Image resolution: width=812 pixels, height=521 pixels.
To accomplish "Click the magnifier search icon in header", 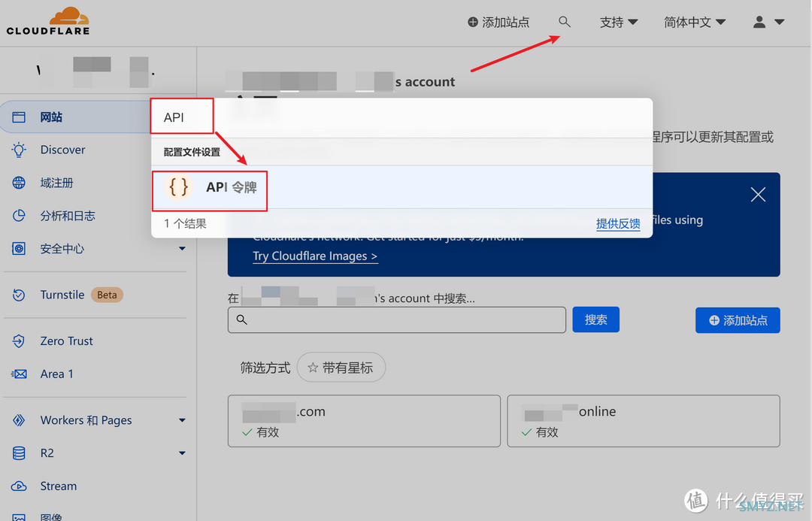I will 565,22.
